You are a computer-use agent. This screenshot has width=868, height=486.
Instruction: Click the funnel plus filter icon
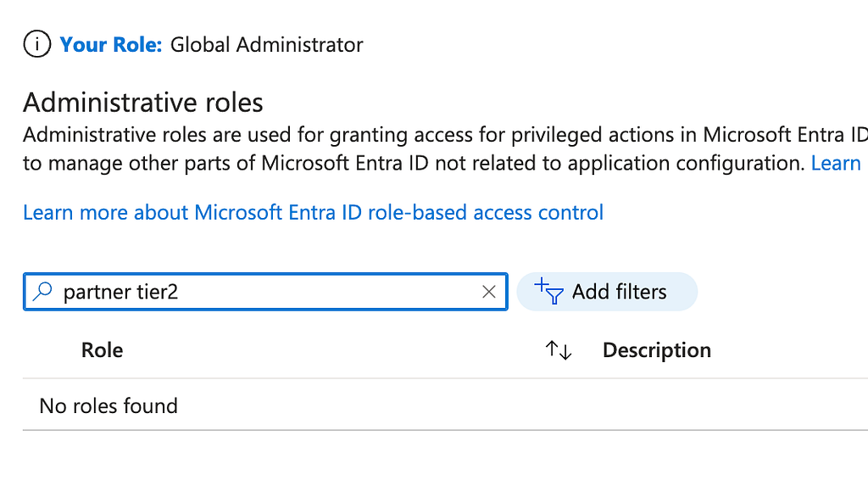tap(550, 292)
